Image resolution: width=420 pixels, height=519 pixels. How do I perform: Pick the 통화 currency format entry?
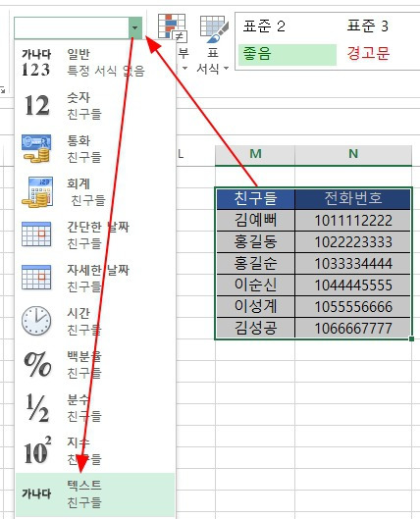(95, 148)
